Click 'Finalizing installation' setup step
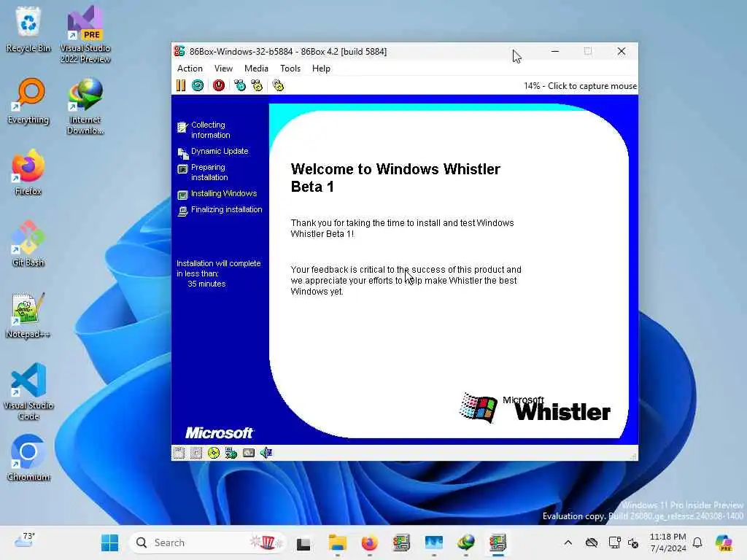 227,209
